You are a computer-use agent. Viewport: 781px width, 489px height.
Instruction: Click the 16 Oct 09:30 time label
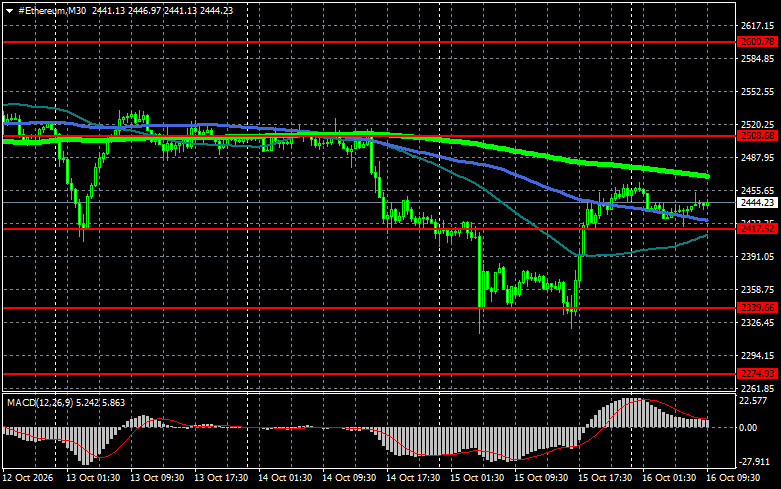[733, 478]
